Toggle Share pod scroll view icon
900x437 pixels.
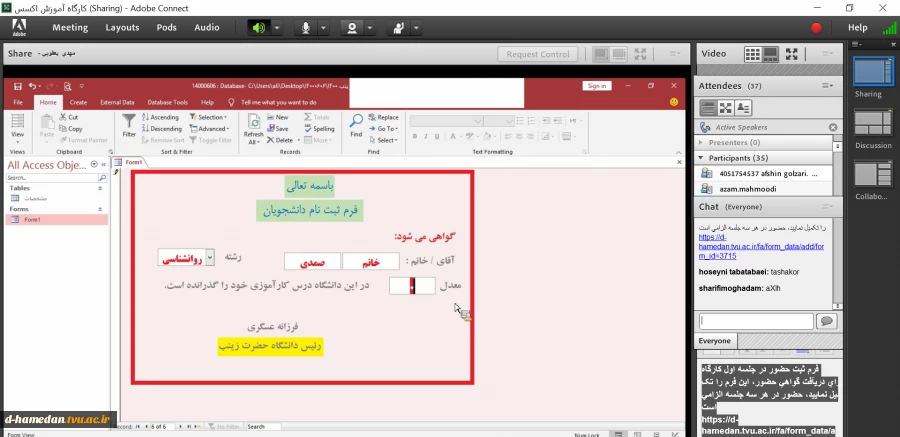(619, 54)
